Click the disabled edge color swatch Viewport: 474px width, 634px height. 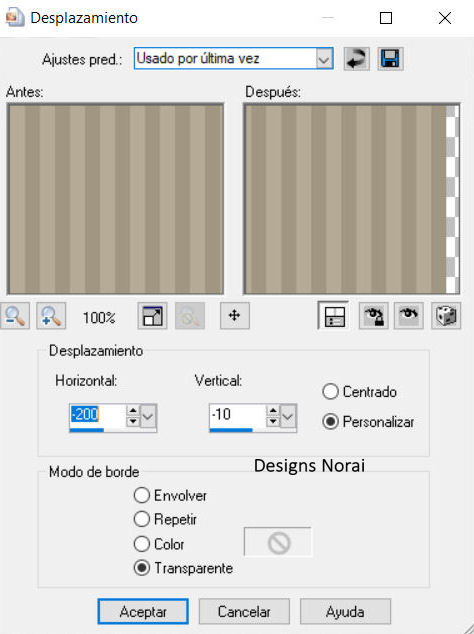pos(278,542)
